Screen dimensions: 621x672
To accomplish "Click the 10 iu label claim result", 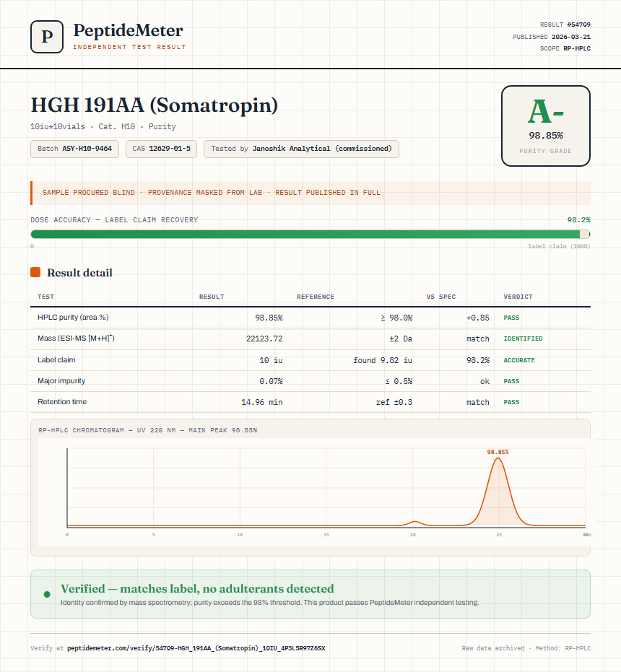I will click(x=271, y=360).
